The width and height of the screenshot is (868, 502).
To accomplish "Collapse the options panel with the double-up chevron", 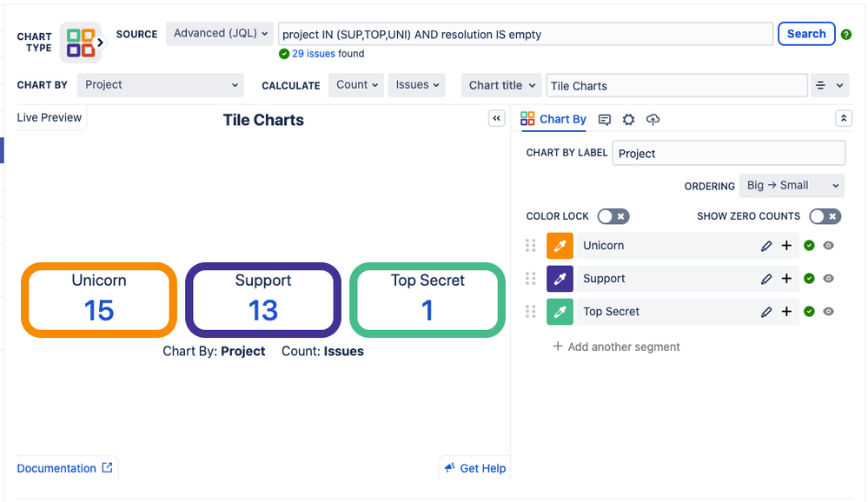I will click(843, 118).
